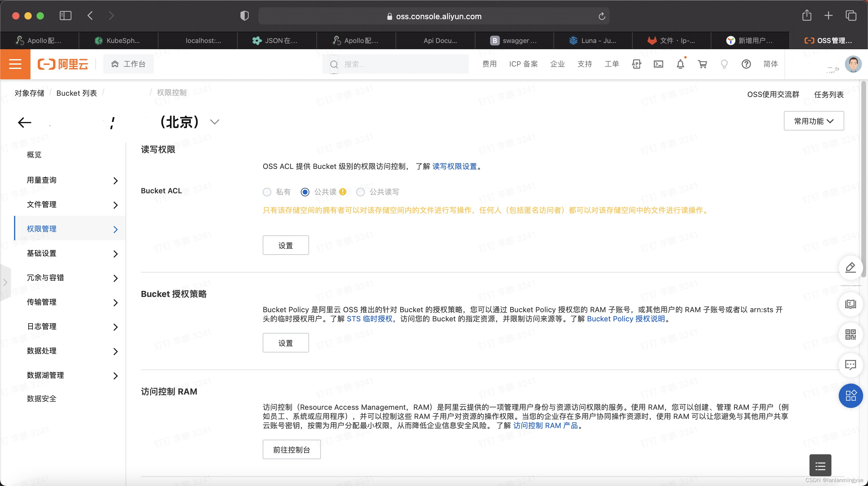Open Bucket Policy 授权说明 link
This screenshot has height=486, width=868.
point(626,319)
